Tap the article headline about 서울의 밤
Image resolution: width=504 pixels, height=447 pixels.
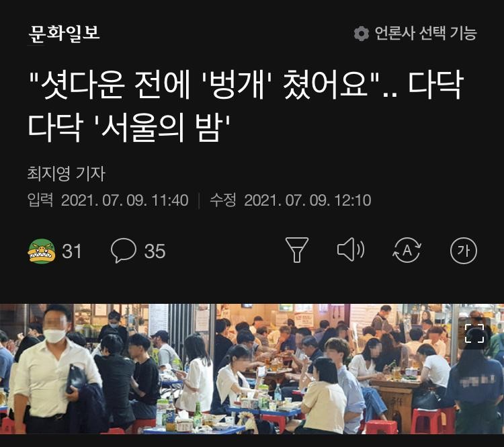tap(245, 107)
